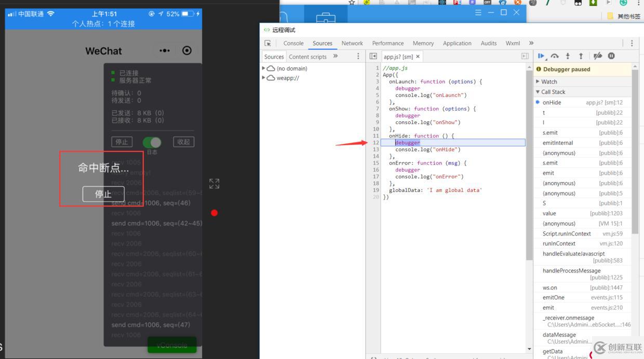Select the onHide call stack frame
The width and height of the screenshot is (644, 359).
552,103
